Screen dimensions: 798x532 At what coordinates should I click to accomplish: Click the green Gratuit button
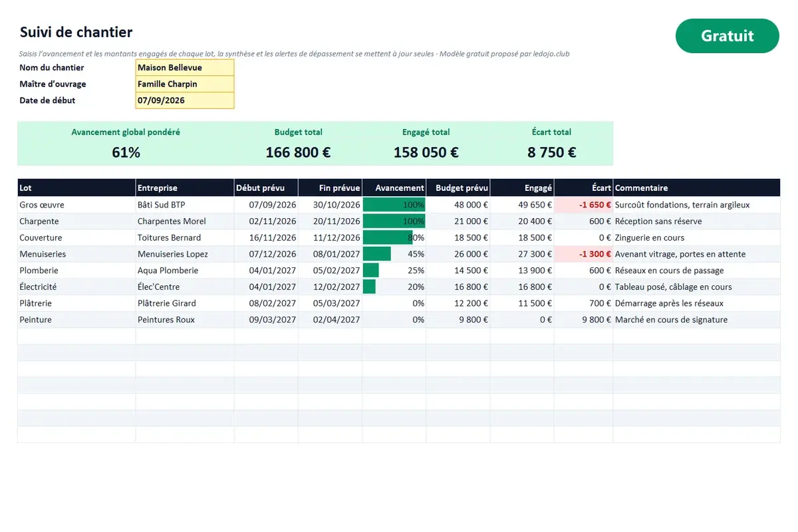coord(728,36)
